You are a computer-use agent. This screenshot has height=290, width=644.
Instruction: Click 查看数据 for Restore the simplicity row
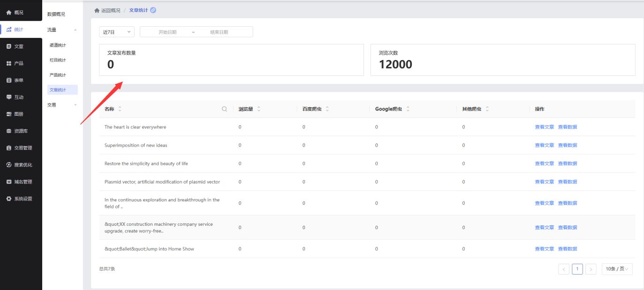tap(568, 164)
